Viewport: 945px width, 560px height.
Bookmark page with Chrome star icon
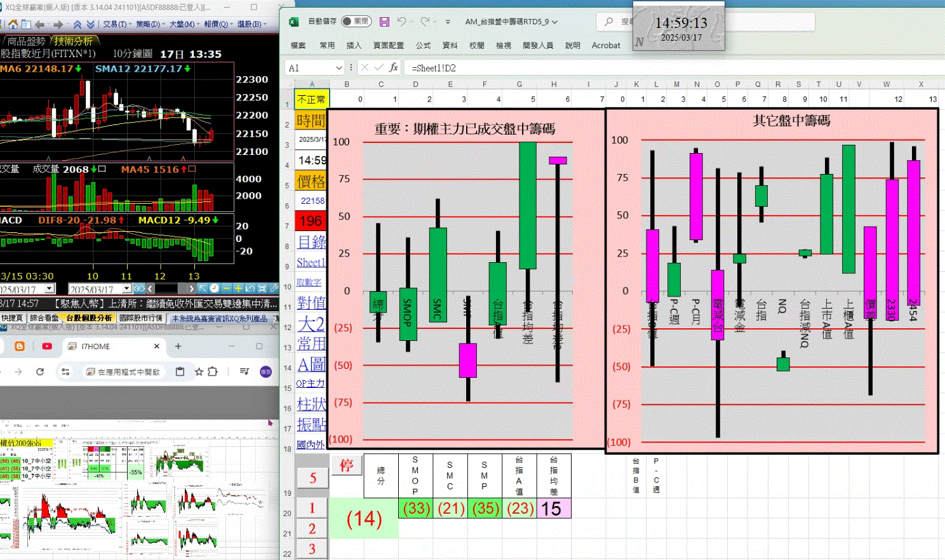point(199,372)
